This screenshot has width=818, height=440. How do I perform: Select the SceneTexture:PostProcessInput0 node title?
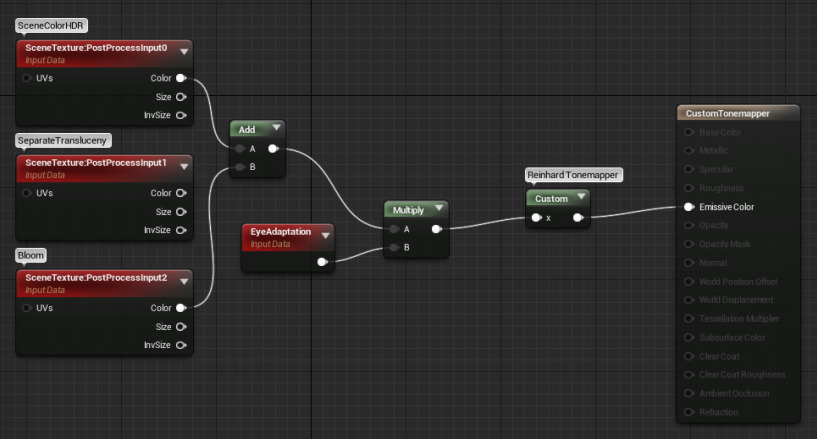[x=96, y=47]
